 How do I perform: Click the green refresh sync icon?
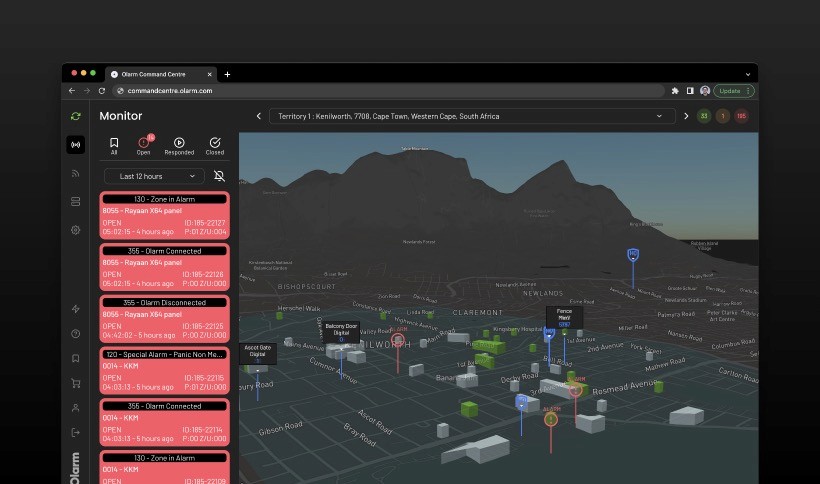coord(76,116)
